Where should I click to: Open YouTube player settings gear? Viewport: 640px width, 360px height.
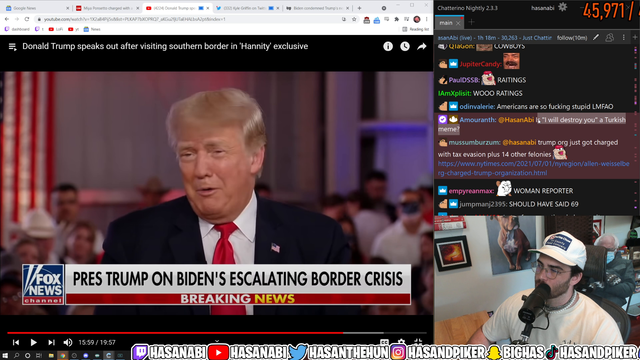401,342
